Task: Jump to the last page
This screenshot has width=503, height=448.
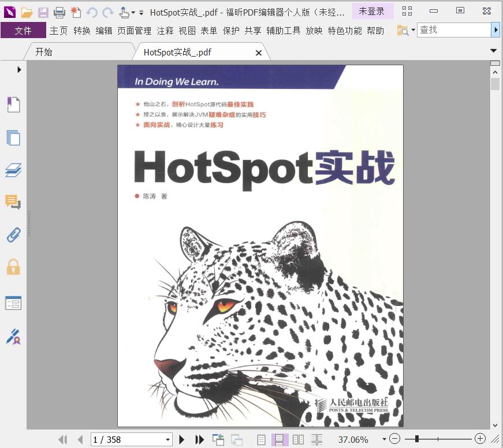Action: click(200, 439)
